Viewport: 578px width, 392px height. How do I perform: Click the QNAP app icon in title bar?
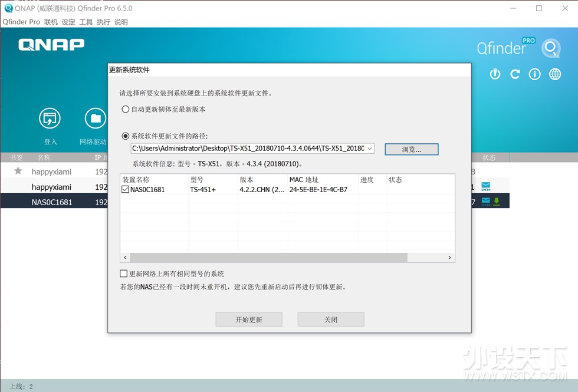coord(8,8)
